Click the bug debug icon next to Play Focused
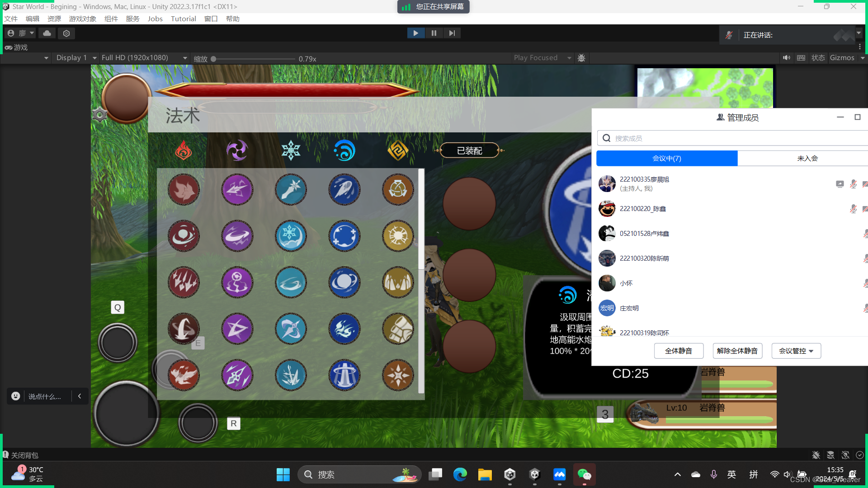The width and height of the screenshot is (868, 488). pos(581,58)
